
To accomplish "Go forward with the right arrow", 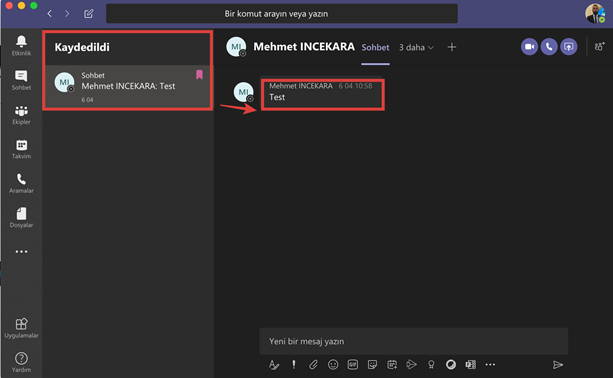I will 67,14.
